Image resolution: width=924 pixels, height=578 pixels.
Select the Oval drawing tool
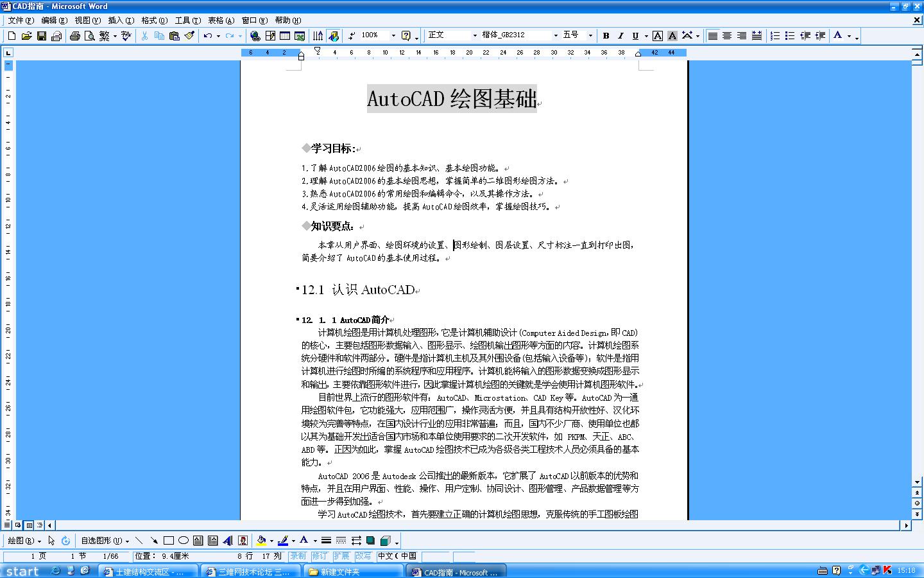click(184, 541)
